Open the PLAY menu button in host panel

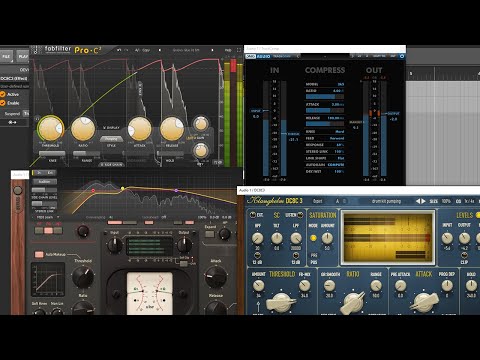23,56
